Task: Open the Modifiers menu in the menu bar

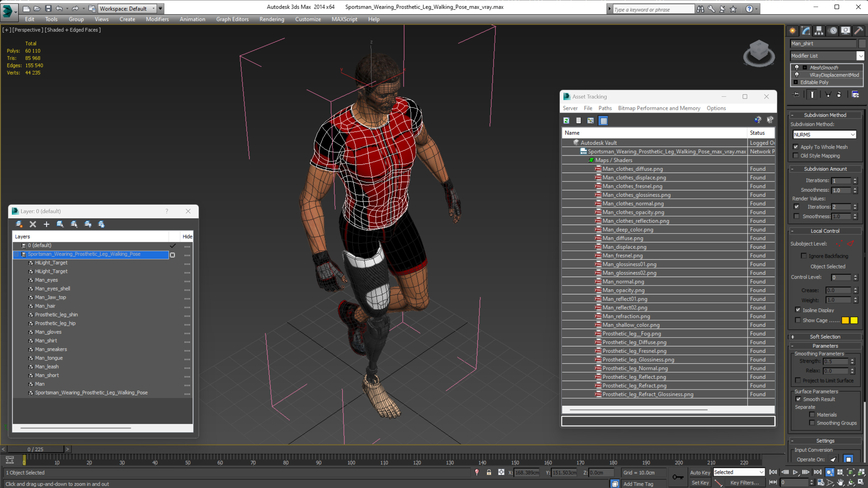Action: pyautogui.click(x=157, y=19)
